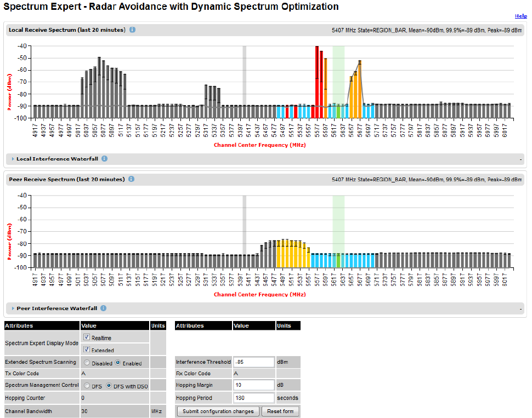Toggle the Realtime display mode checkbox
This screenshot has width=532, height=418.
pyautogui.click(x=87, y=337)
